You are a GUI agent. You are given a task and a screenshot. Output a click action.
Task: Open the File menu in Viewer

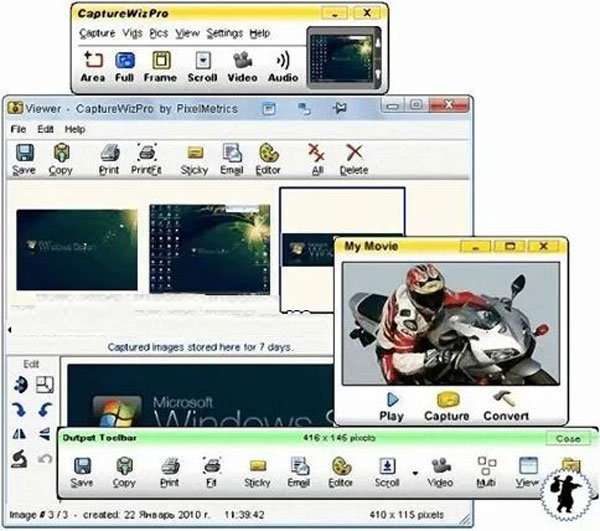point(18,129)
